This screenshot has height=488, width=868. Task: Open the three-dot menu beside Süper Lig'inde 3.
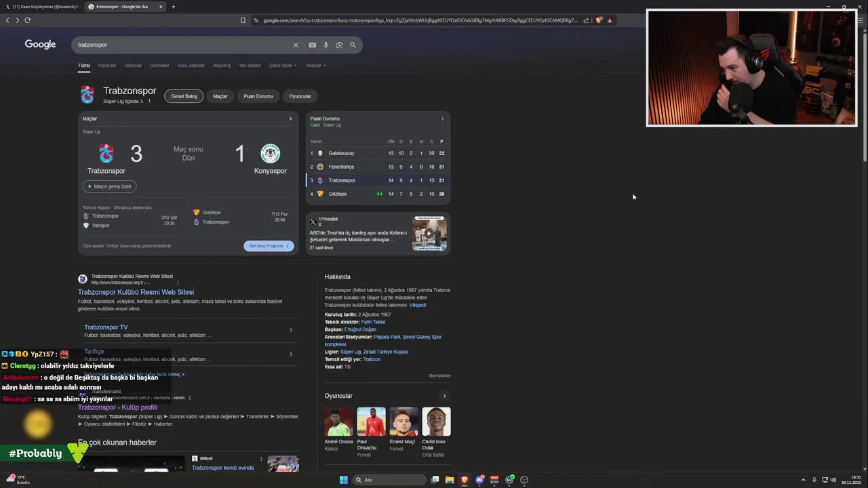pos(149,101)
